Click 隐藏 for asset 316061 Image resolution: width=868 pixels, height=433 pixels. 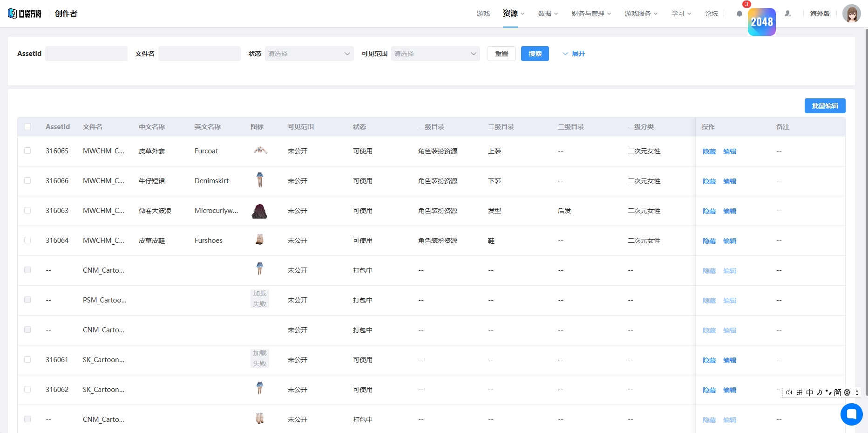(x=709, y=360)
